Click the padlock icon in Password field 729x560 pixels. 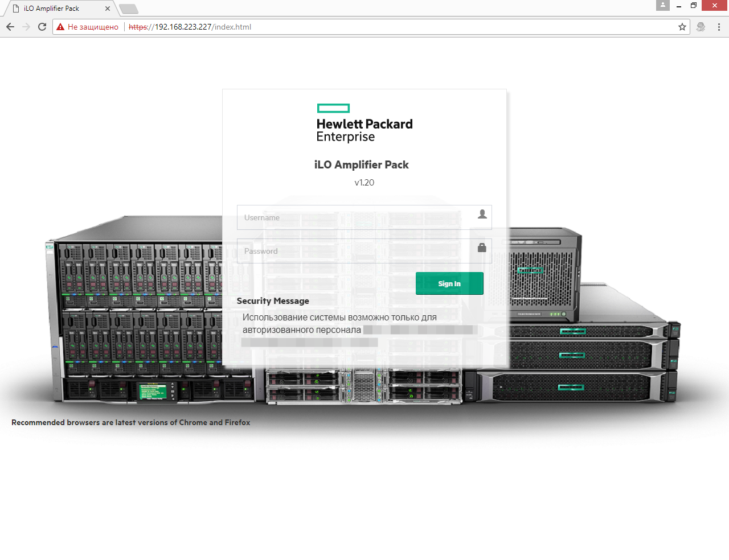point(482,248)
